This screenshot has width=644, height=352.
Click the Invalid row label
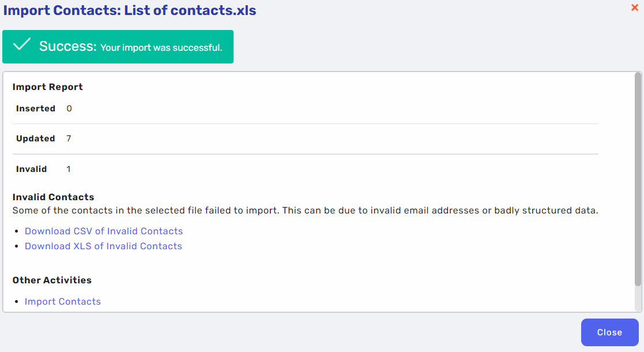31,169
